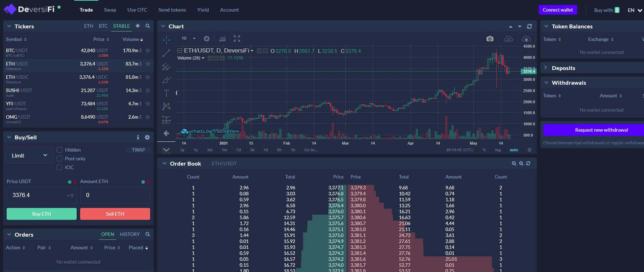Select the XABCD pattern tool
This screenshot has height=272, width=644.
click(166, 106)
